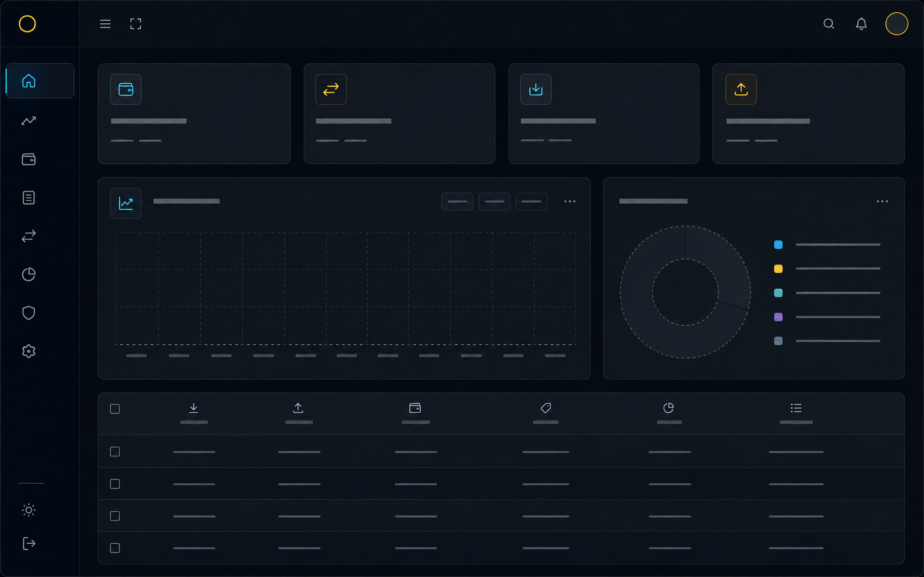Check the third table row checkbox
The height and width of the screenshot is (577, 924).
[115, 516]
